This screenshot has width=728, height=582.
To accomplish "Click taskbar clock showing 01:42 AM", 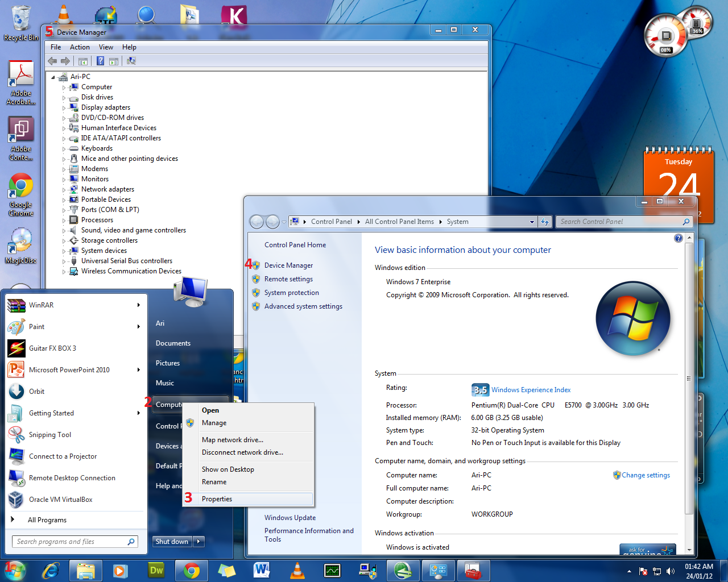I will [x=698, y=571].
